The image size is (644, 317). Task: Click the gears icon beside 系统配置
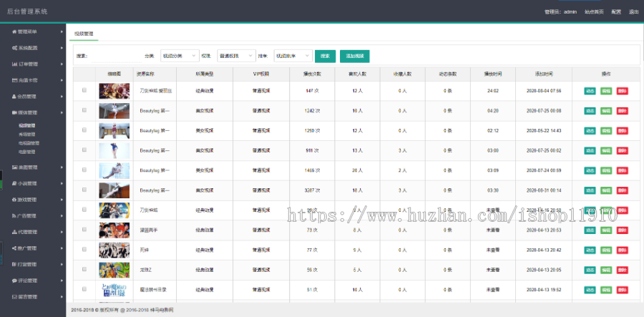(14, 48)
